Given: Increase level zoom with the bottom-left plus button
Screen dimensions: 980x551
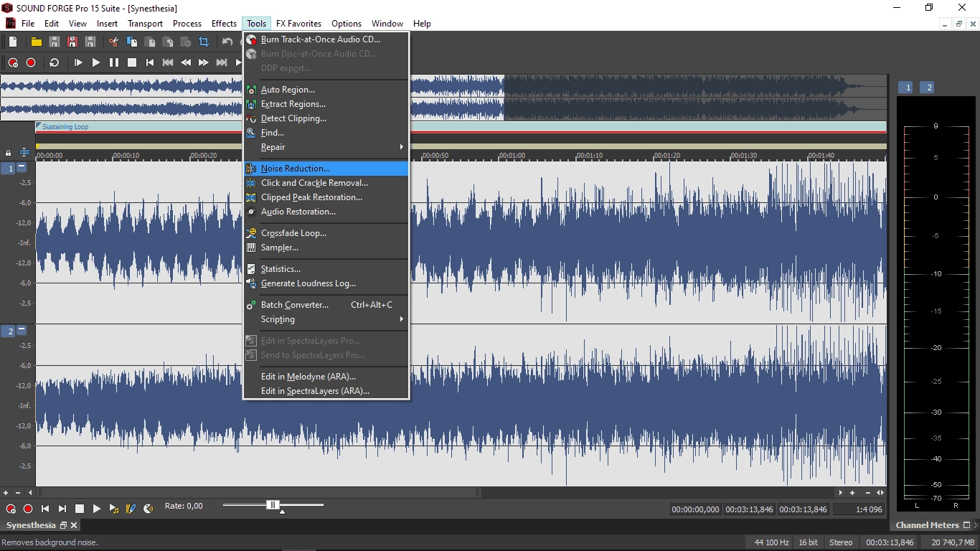Looking at the screenshot, I should (6, 493).
